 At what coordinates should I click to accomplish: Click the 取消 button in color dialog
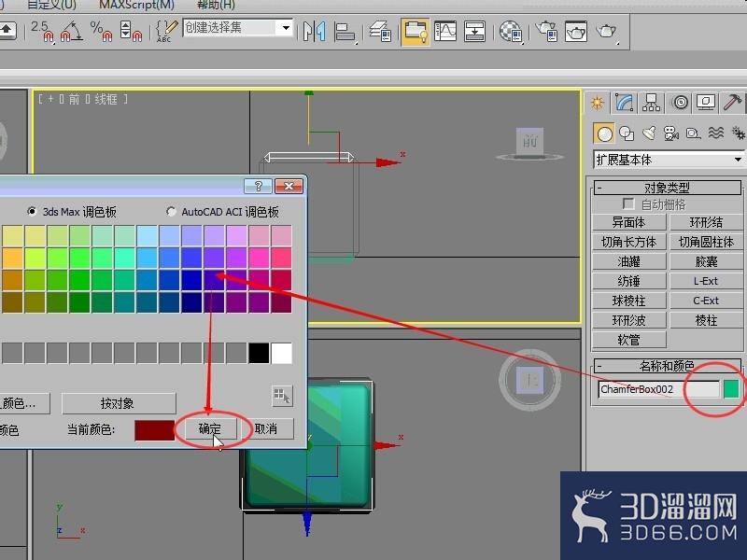click(x=266, y=429)
